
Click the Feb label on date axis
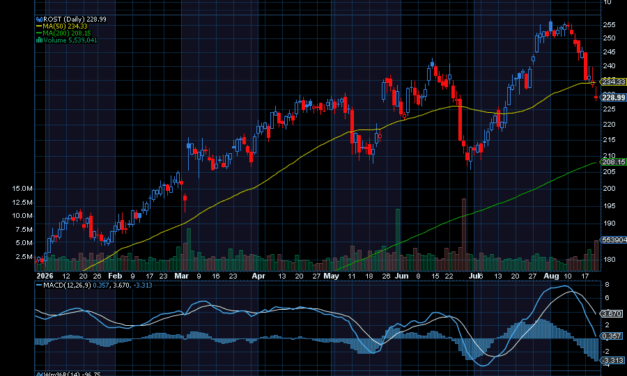pyautogui.click(x=115, y=276)
